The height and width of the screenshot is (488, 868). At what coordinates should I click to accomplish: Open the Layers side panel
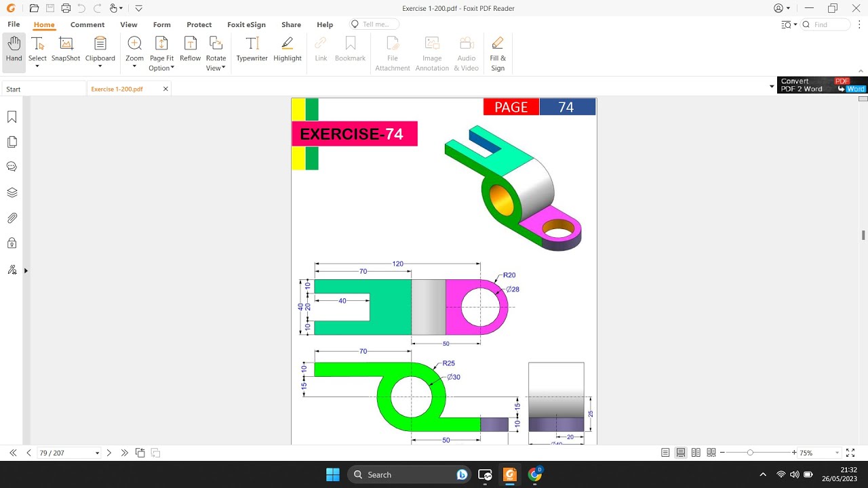click(12, 192)
